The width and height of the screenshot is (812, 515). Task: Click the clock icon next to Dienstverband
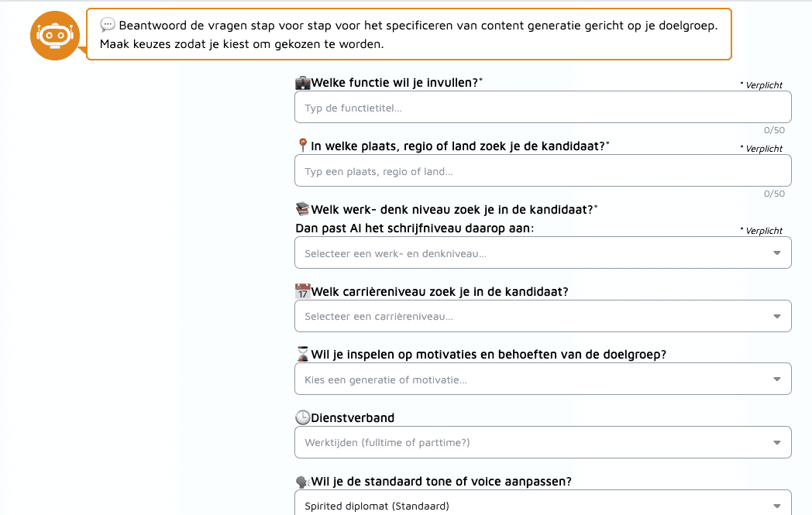click(302, 417)
